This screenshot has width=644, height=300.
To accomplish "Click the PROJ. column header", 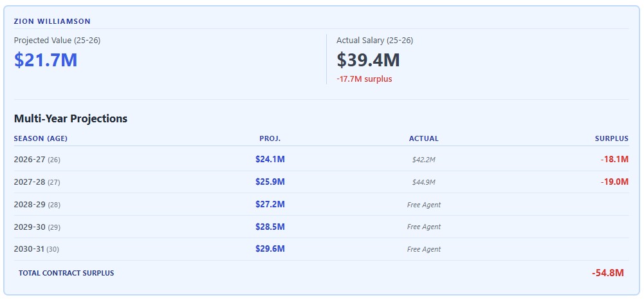I will (x=270, y=138).
